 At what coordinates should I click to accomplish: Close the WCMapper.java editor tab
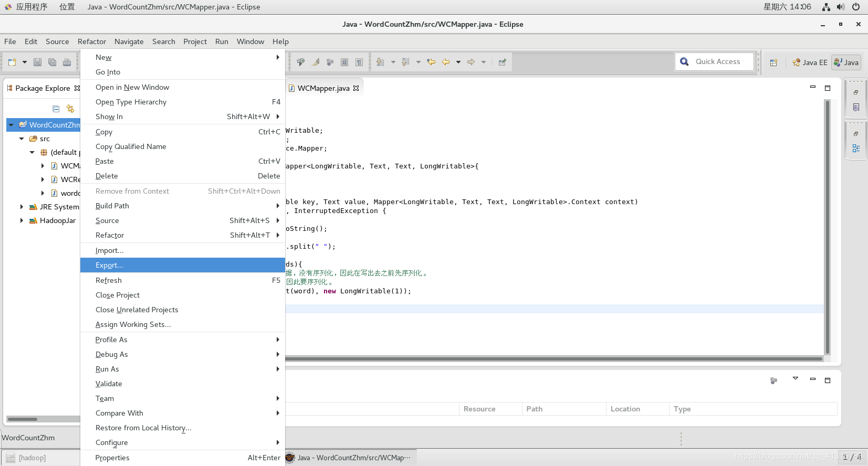tap(356, 88)
